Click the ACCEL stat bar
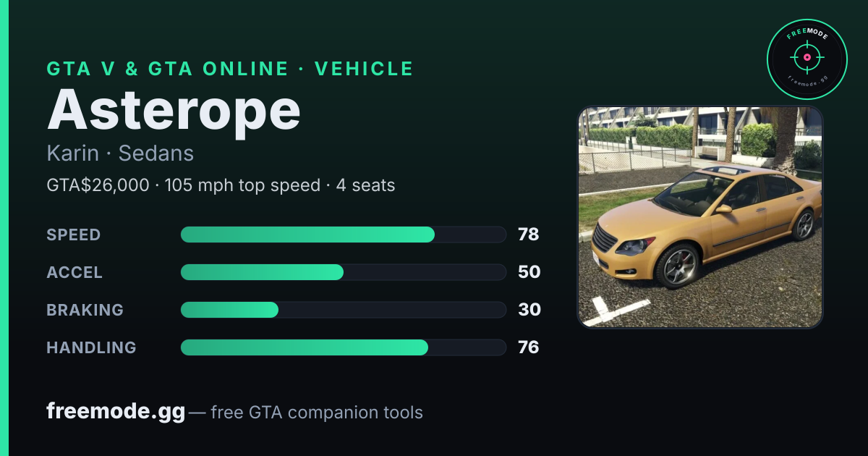Screen dimensions: 868x456 pos(343,272)
